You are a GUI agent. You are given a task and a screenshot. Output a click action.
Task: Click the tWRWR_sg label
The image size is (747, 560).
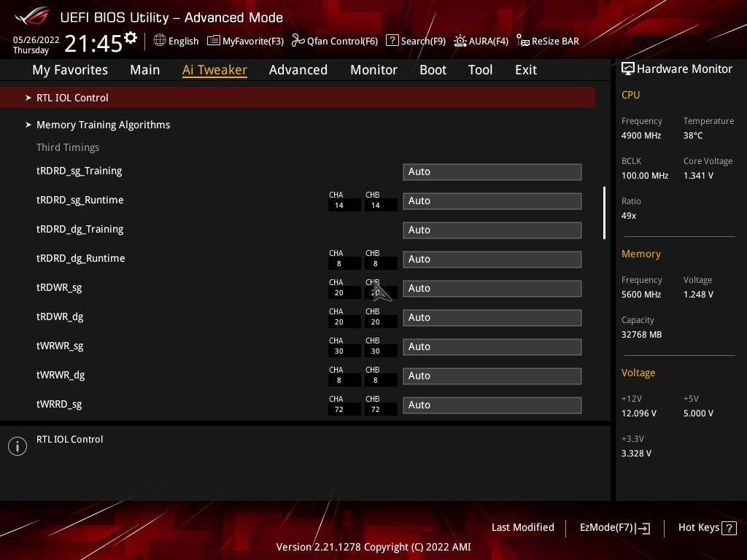60,346
